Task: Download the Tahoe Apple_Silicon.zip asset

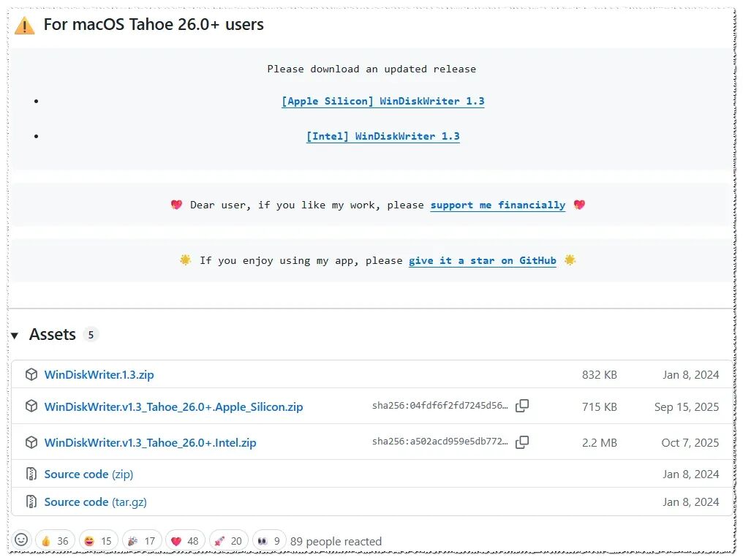Action: 173,407
